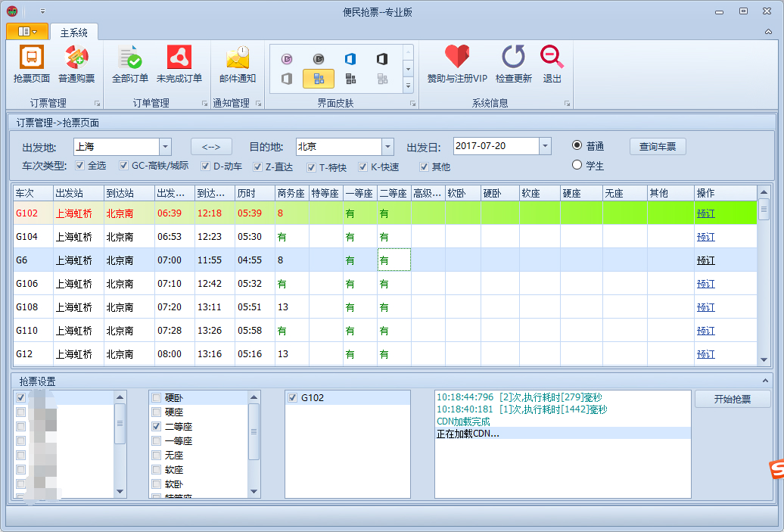Image resolution: width=784 pixels, height=532 pixels.
Task: Expand the 目的地 destination dropdown
Action: click(389, 146)
